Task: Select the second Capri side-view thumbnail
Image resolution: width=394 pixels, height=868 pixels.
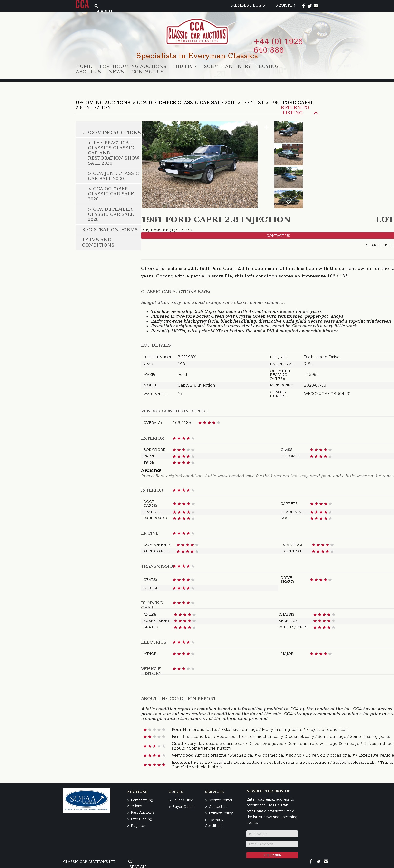Action: pyautogui.click(x=288, y=155)
